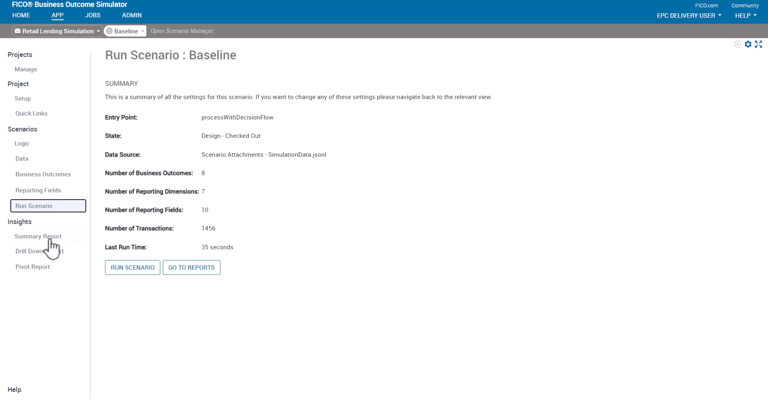Click Open Scenario Manager
This screenshot has height=408, width=768.
tap(182, 31)
